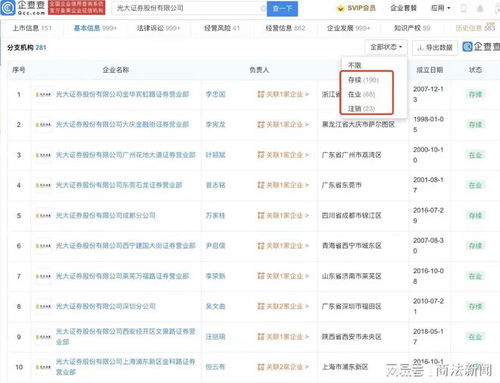Open the 李忠国 person link in row 1

216,94
